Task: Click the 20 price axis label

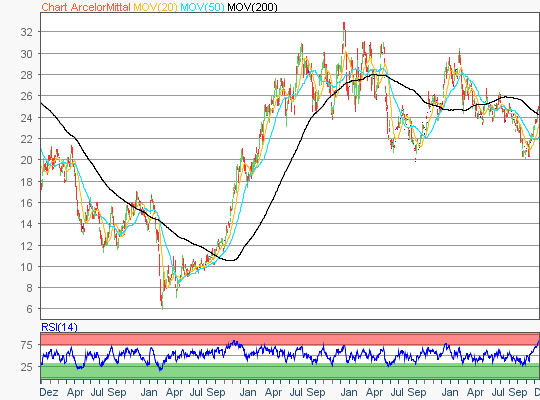Action: (x=27, y=160)
